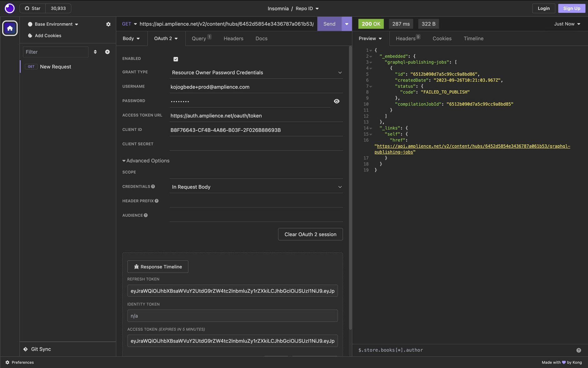
Task: Click the Client ID field
Action: 256,130
